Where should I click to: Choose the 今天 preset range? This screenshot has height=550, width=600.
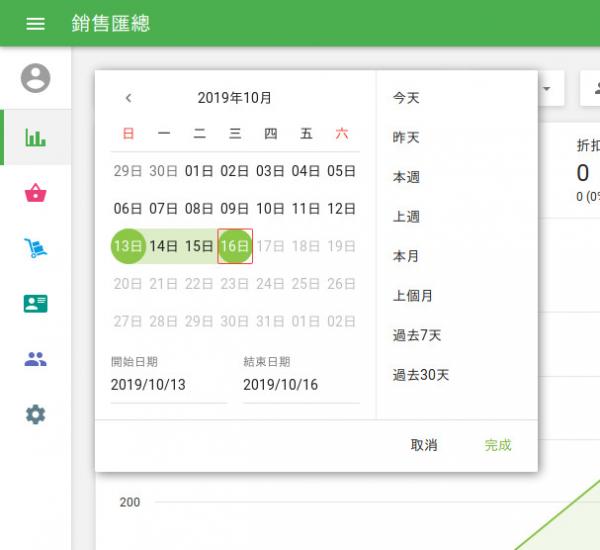pyautogui.click(x=406, y=98)
